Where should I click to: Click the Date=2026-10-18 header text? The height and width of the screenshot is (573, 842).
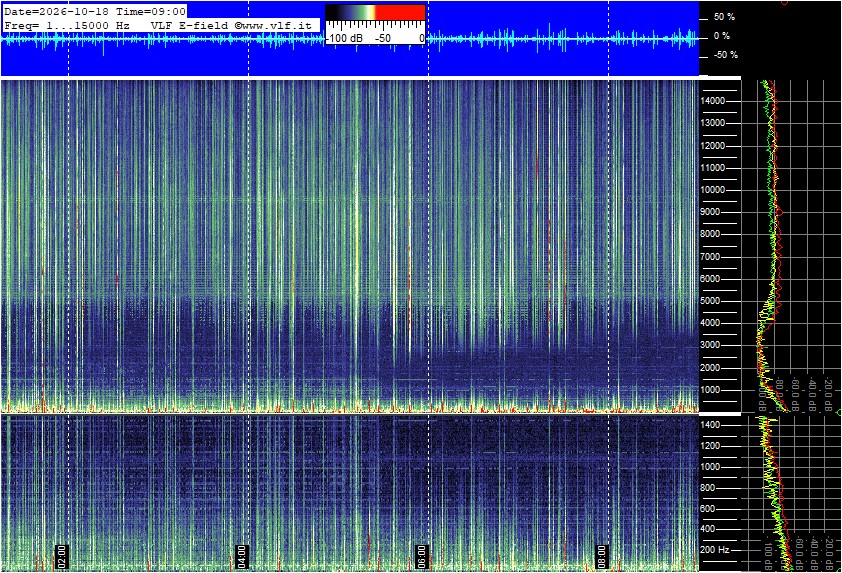click(56, 11)
